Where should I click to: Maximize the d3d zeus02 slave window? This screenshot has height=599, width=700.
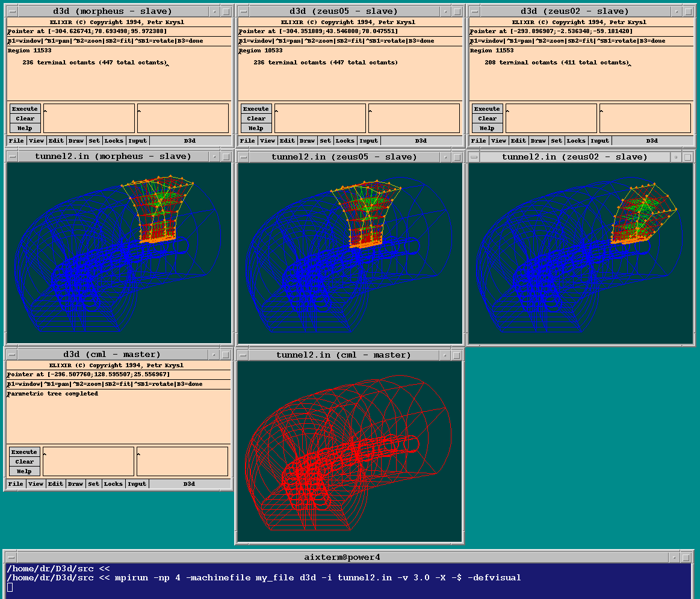(689, 11)
